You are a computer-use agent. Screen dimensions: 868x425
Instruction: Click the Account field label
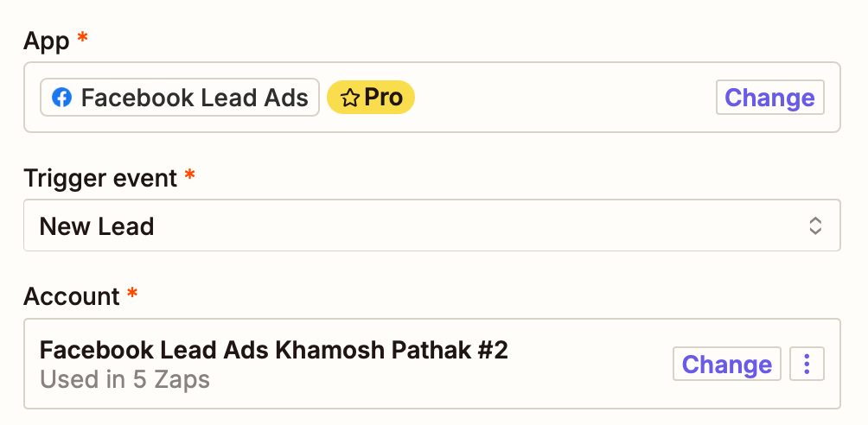tap(71, 296)
